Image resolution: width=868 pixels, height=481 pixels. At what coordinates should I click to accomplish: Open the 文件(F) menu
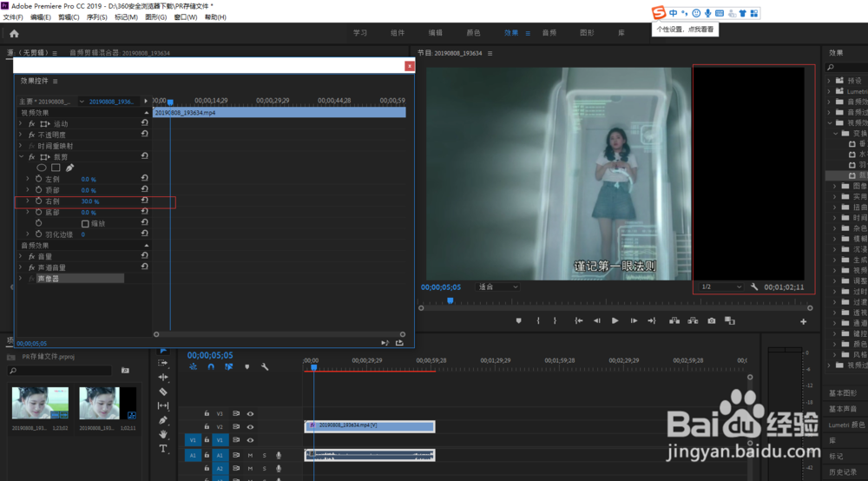[x=13, y=17]
